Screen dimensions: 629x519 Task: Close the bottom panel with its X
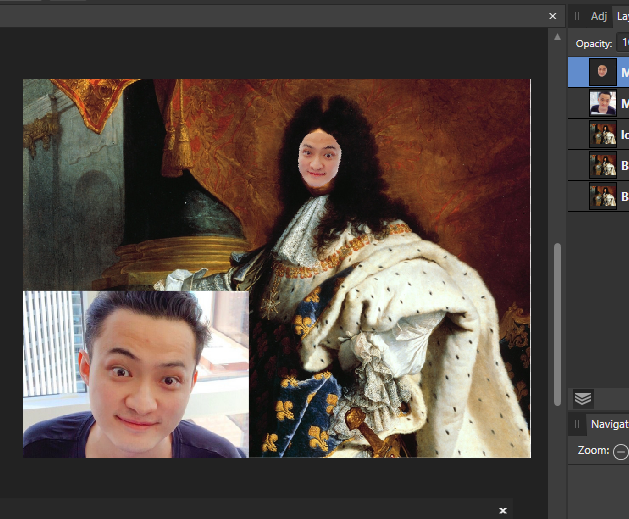tap(503, 511)
